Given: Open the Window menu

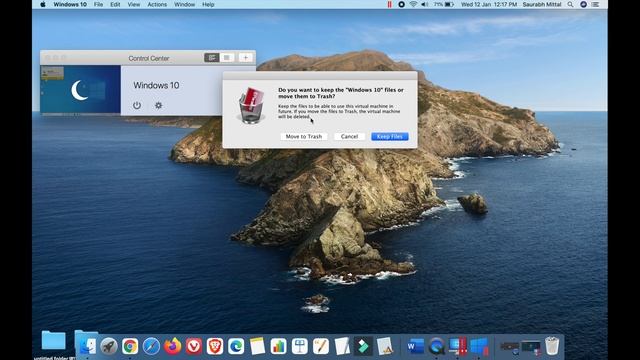Looking at the screenshot, I should [184, 4].
